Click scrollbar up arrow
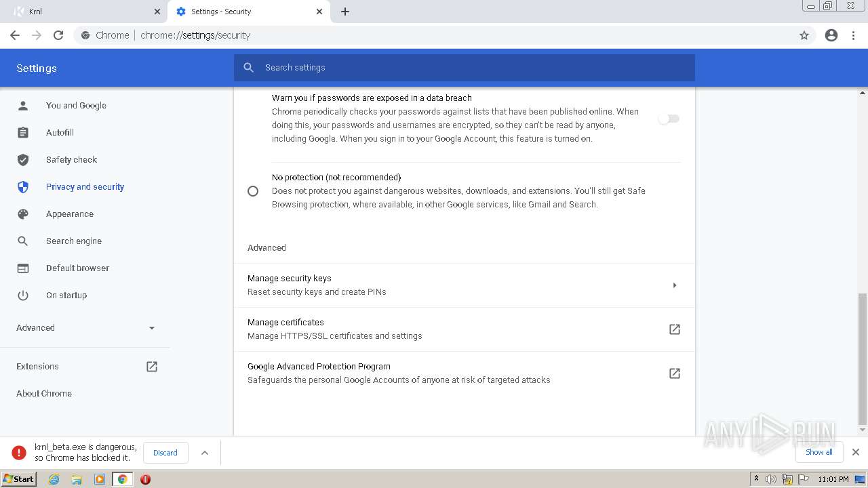868x488 pixels. click(863, 92)
